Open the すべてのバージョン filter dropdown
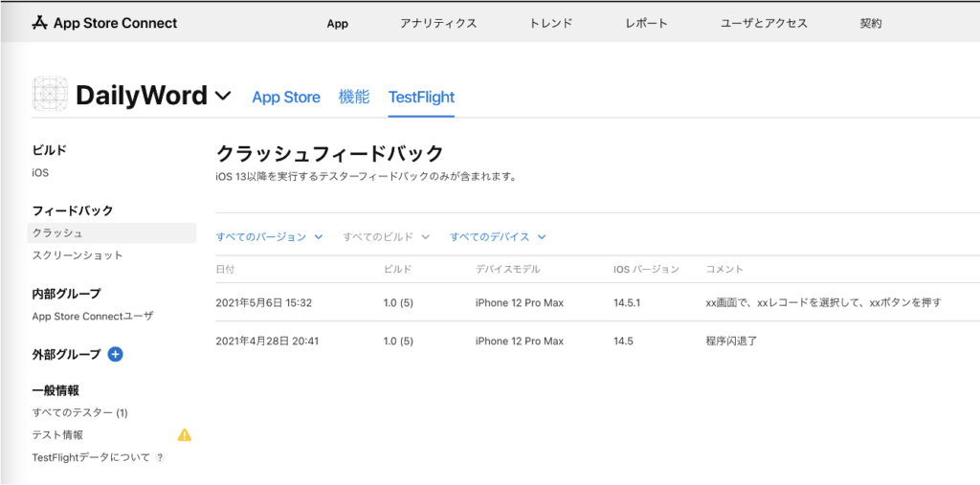The width and height of the screenshot is (980, 485). pyautogui.click(x=269, y=237)
